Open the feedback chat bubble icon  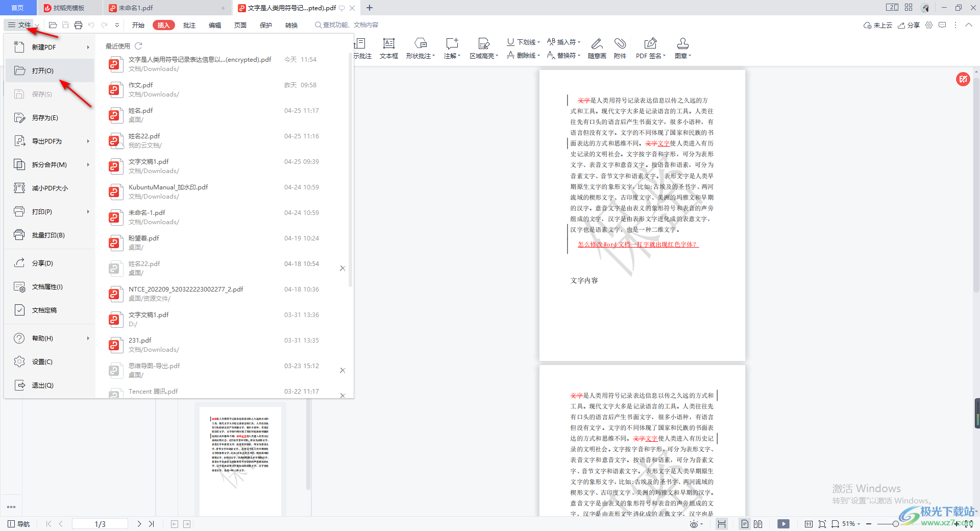pos(942,25)
